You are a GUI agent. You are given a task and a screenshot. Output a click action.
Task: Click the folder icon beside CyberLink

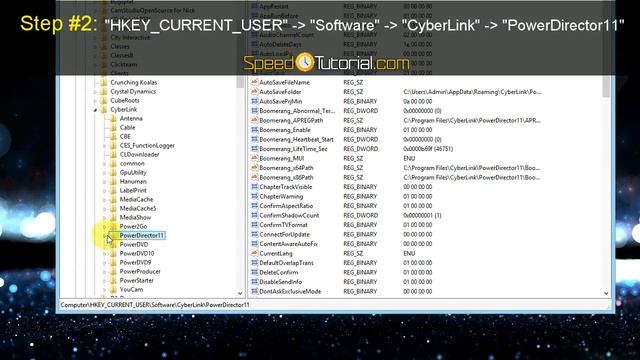click(104, 109)
